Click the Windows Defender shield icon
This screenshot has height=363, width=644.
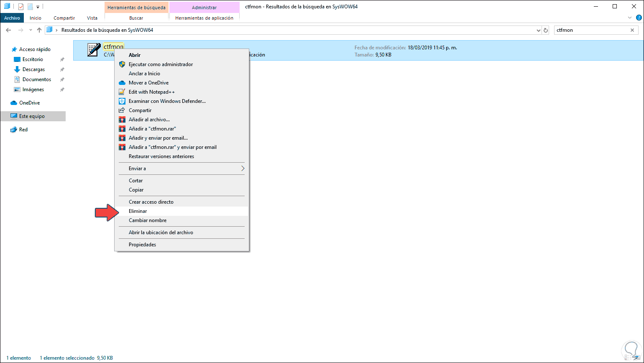pyautogui.click(x=122, y=101)
